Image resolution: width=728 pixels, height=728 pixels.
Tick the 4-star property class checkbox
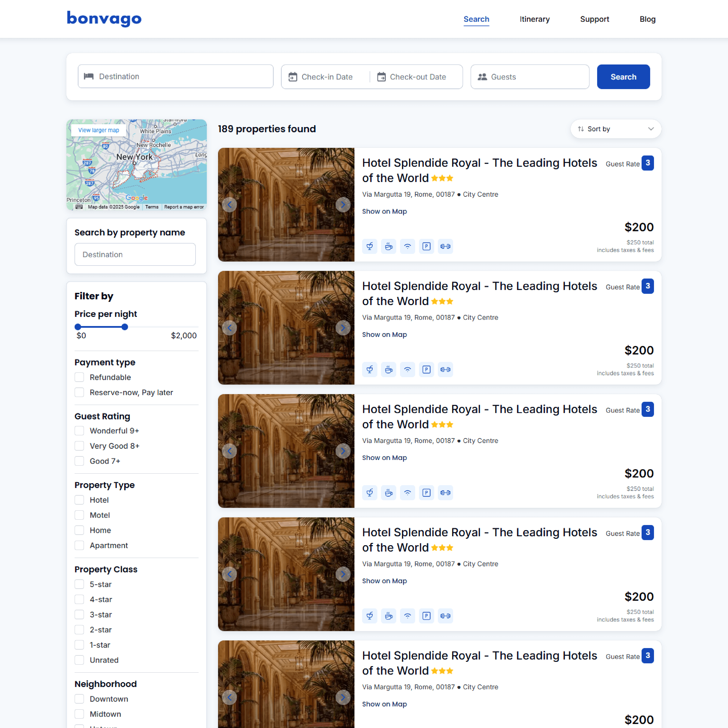[x=79, y=599]
